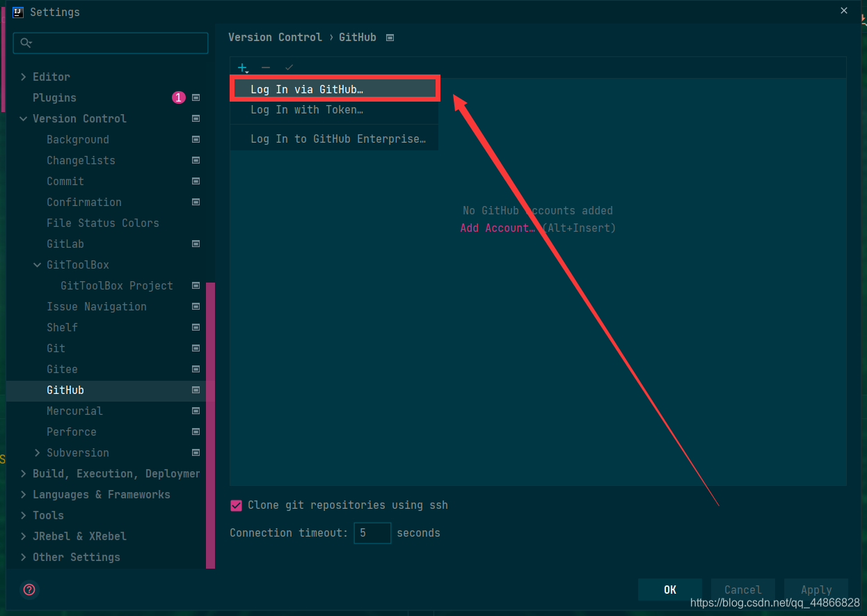This screenshot has height=616, width=867.
Task: Select Shelf settings page
Action: 62,328
